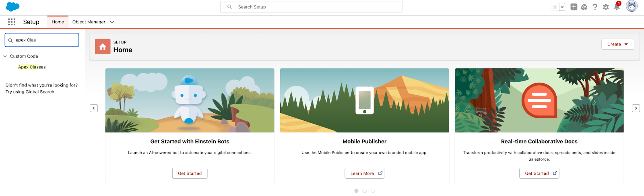
Task: Open the Setup gear icon
Action: tap(606, 7)
